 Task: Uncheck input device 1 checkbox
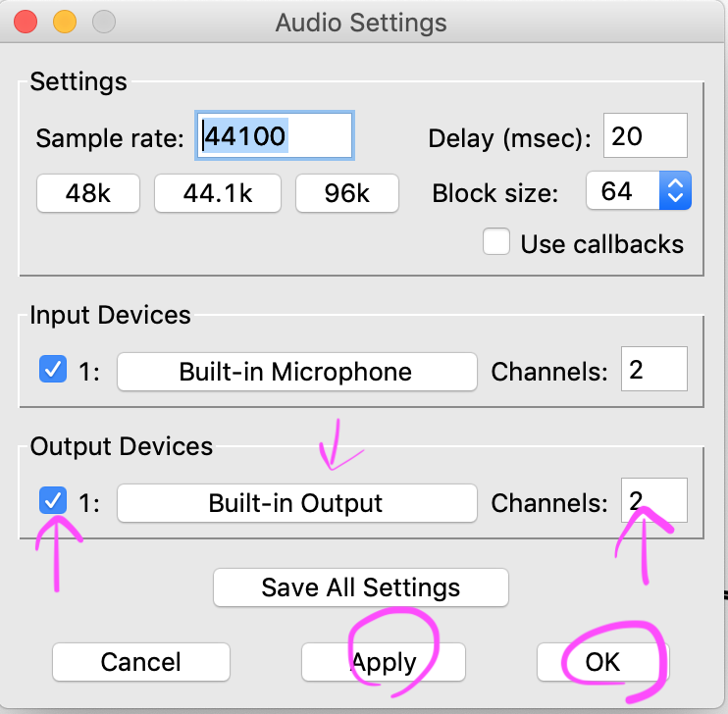pyautogui.click(x=53, y=369)
